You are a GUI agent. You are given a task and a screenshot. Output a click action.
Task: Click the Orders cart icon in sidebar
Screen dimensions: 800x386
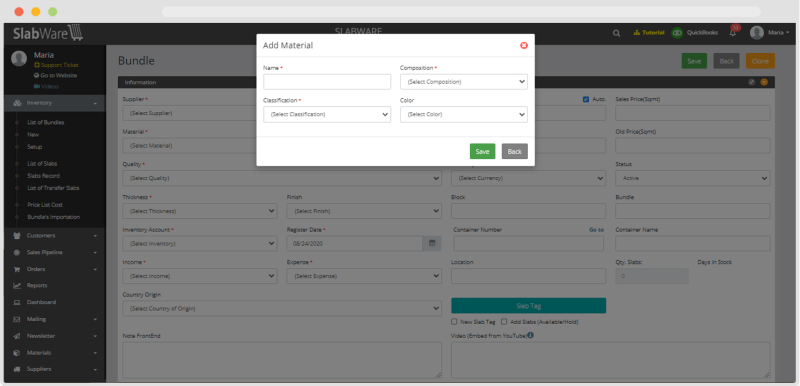point(17,269)
